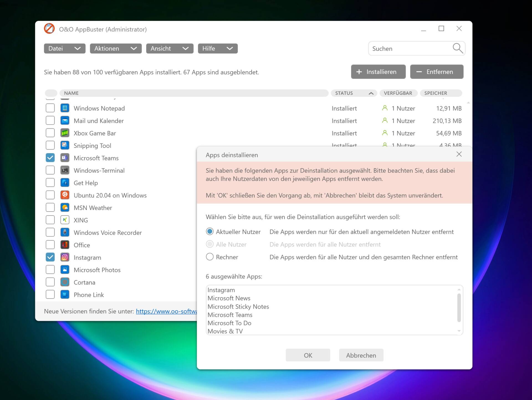Select the Rechner radio option
This screenshot has height=400, width=532.
click(x=210, y=257)
